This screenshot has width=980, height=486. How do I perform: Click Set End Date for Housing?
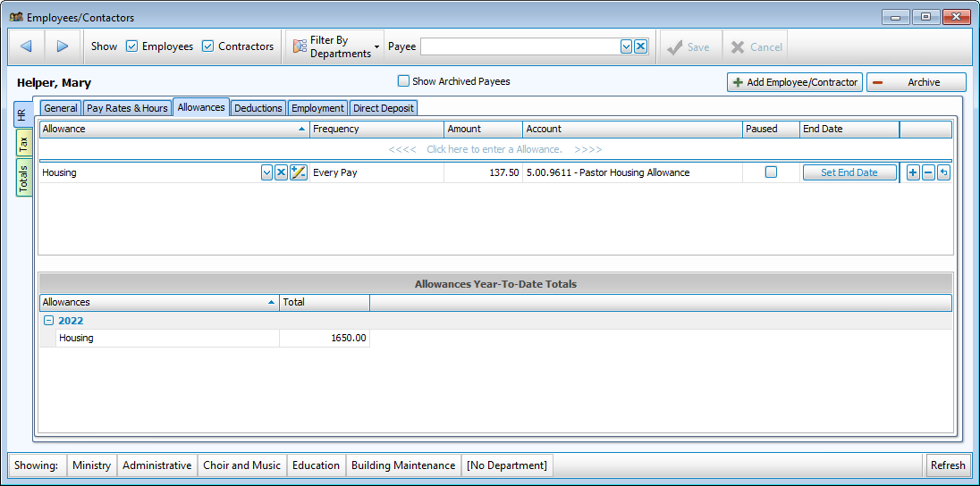click(x=849, y=172)
